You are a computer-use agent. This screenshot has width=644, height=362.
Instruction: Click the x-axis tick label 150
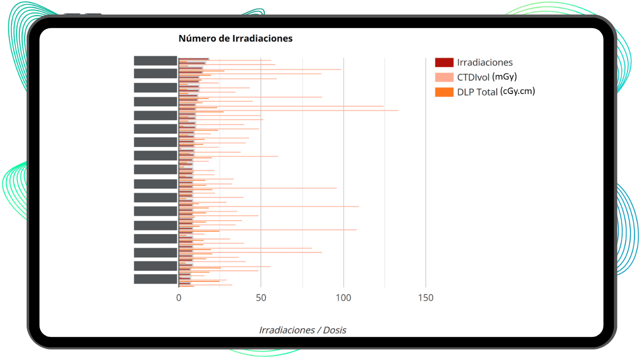426,298
